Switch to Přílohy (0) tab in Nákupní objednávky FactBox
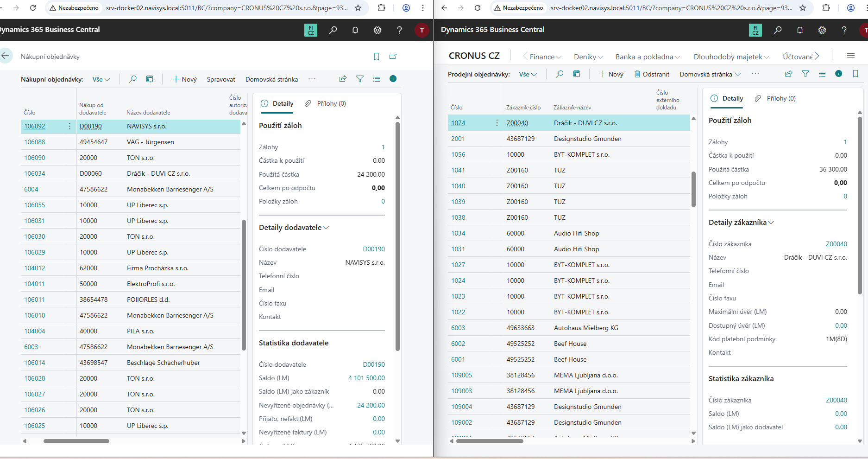Viewport: 868px width, 459px height. [x=326, y=103]
